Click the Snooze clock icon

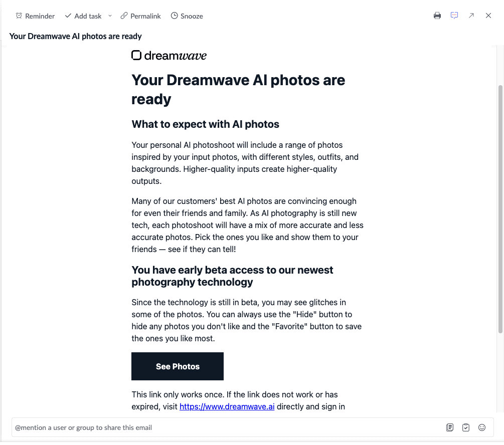[x=175, y=16]
